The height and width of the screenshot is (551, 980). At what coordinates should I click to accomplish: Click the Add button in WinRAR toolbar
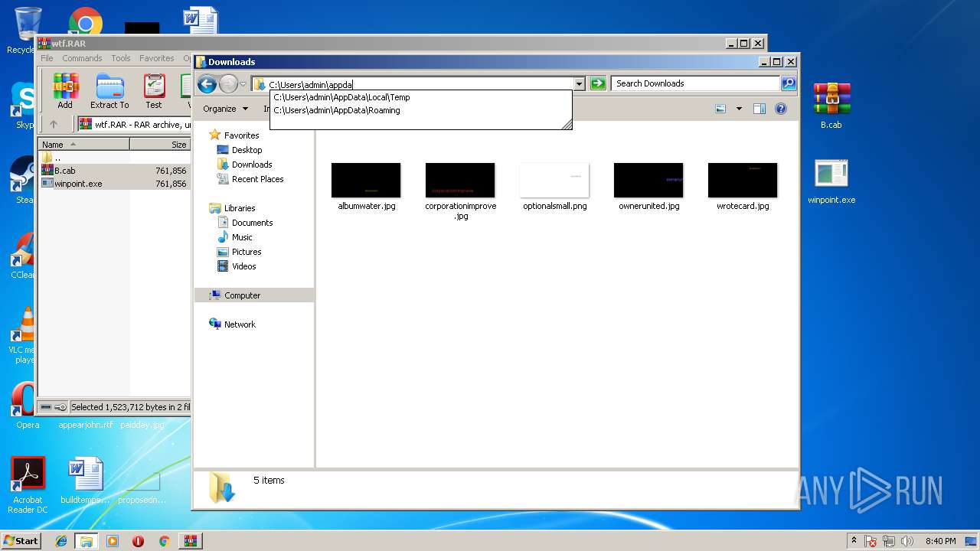[x=66, y=91]
